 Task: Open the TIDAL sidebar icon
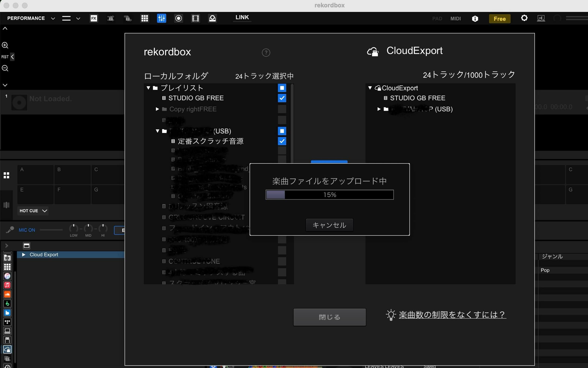tap(7, 322)
